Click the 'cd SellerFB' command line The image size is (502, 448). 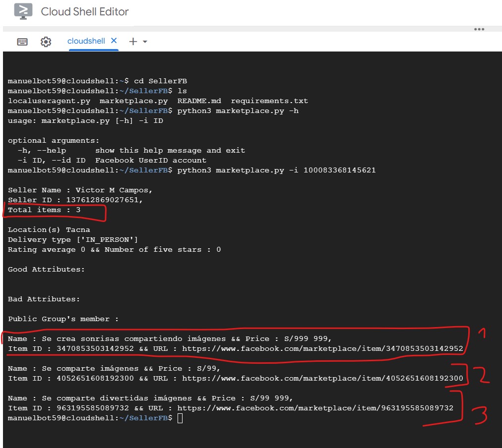tap(97, 81)
